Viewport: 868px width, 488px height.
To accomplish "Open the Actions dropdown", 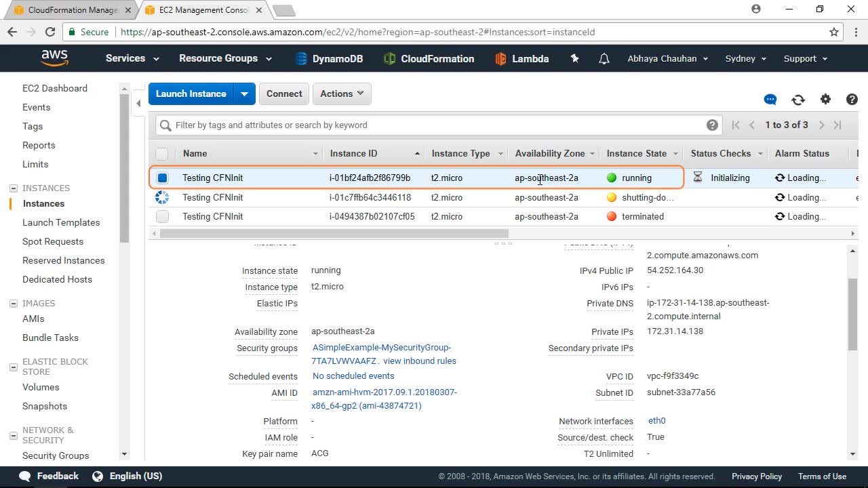I will point(342,94).
